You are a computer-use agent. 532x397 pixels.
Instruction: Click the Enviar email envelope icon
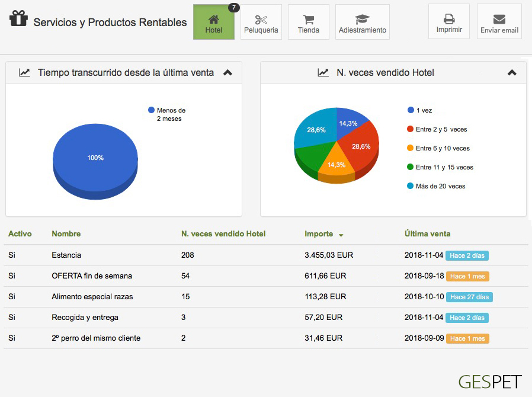499,20
